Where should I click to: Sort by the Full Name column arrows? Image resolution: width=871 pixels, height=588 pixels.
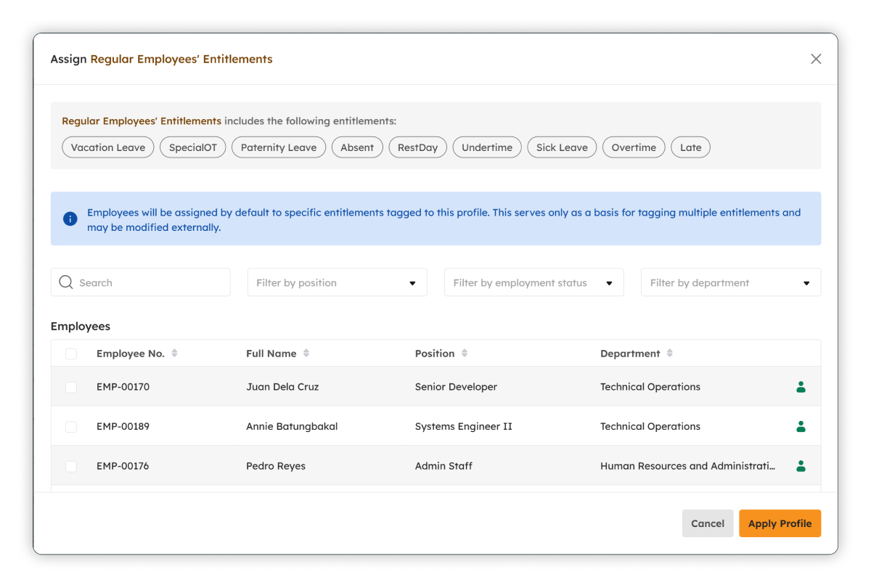click(306, 354)
